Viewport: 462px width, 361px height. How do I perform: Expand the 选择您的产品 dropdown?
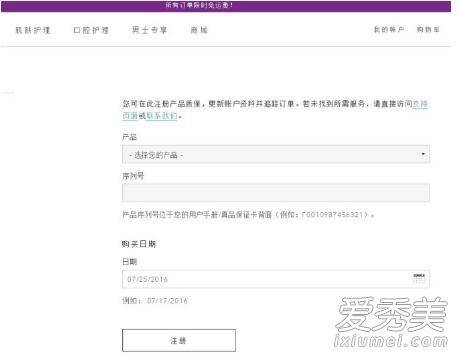pyautogui.click(x=276, y=154)
